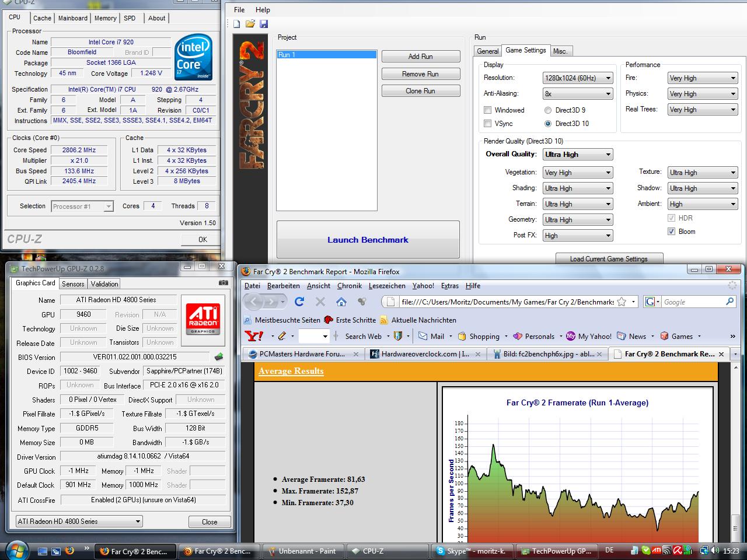Select the Direct3D 10 radio button

click(x=547, y=123)
